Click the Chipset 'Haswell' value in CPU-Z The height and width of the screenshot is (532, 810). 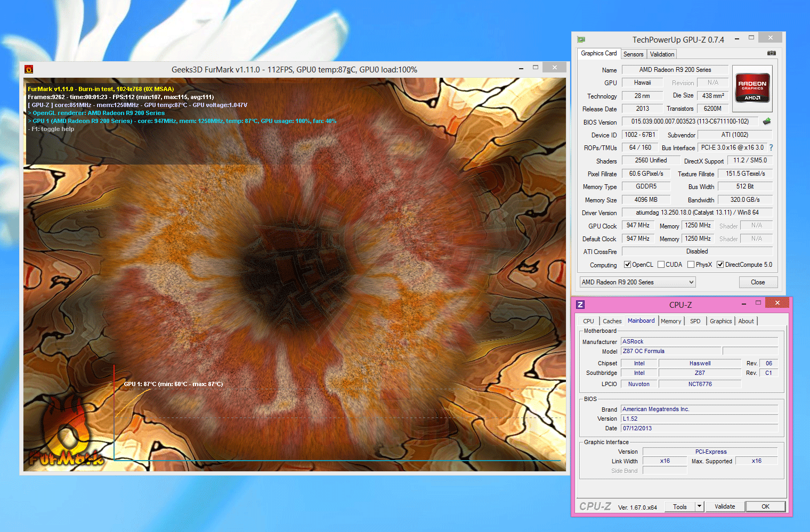coord(700,363)
